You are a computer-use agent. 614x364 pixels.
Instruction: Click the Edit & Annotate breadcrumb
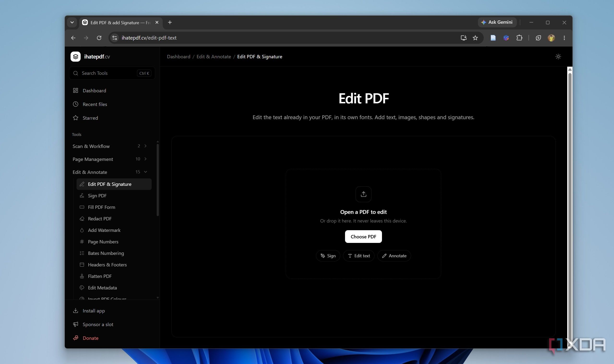point(214,57)
